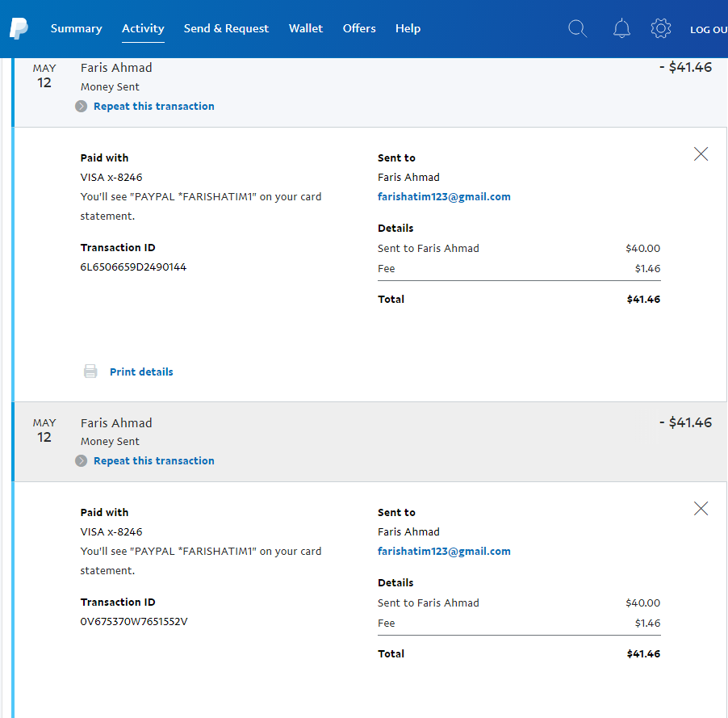This screenshot has width=728, height=718.
Task: Open the Help menu item
Action: coord(408,29)
